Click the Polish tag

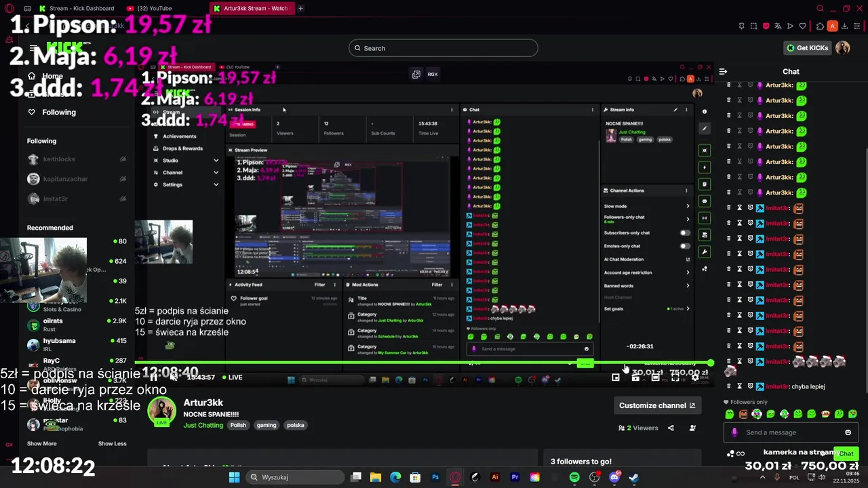238,425
